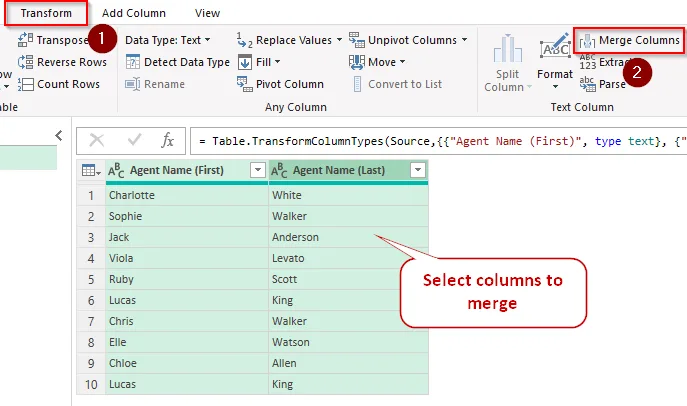Click the Reverse Rows icon
This screenshot has width=687, height=406.
click(x=25, y=62)
